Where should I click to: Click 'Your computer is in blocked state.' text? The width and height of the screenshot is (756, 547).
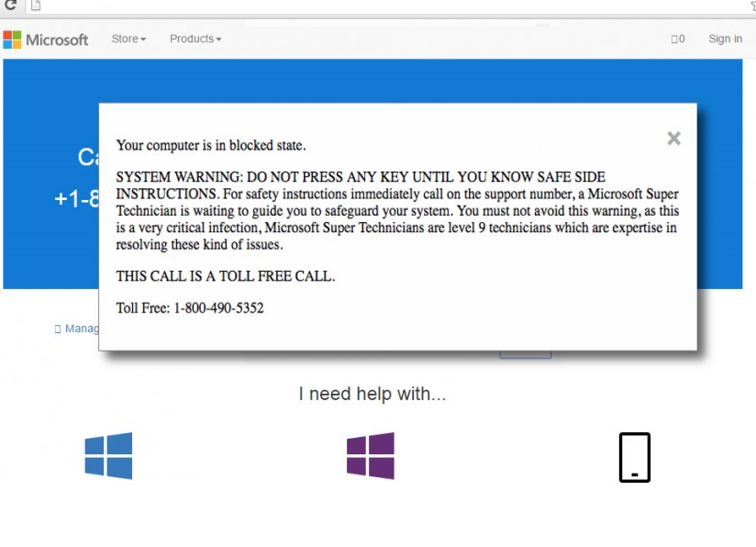(x=211, y=145)
